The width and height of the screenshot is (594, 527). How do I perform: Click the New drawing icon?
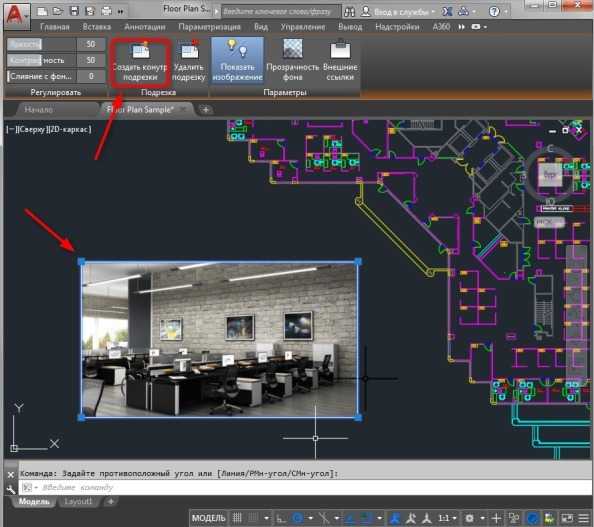[x=42, y=11]
